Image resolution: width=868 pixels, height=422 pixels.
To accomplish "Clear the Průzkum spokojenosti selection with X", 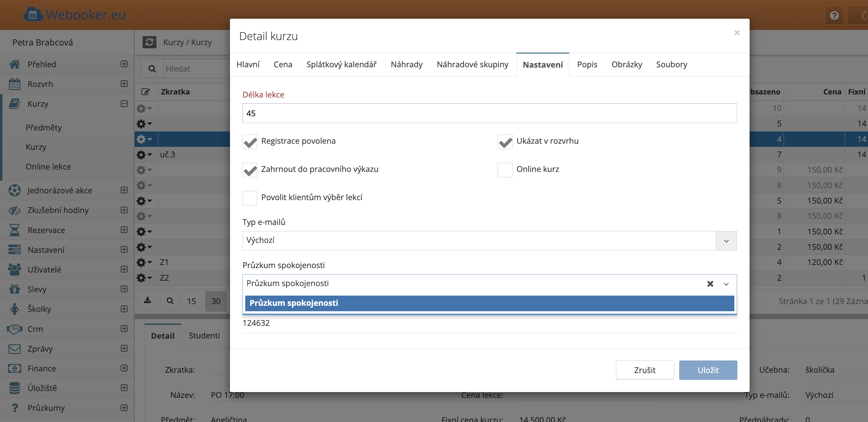I will [710, 284].
